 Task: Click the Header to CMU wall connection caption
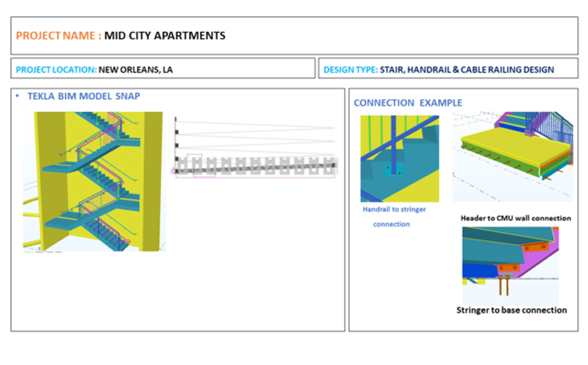[x=516, y=218]
